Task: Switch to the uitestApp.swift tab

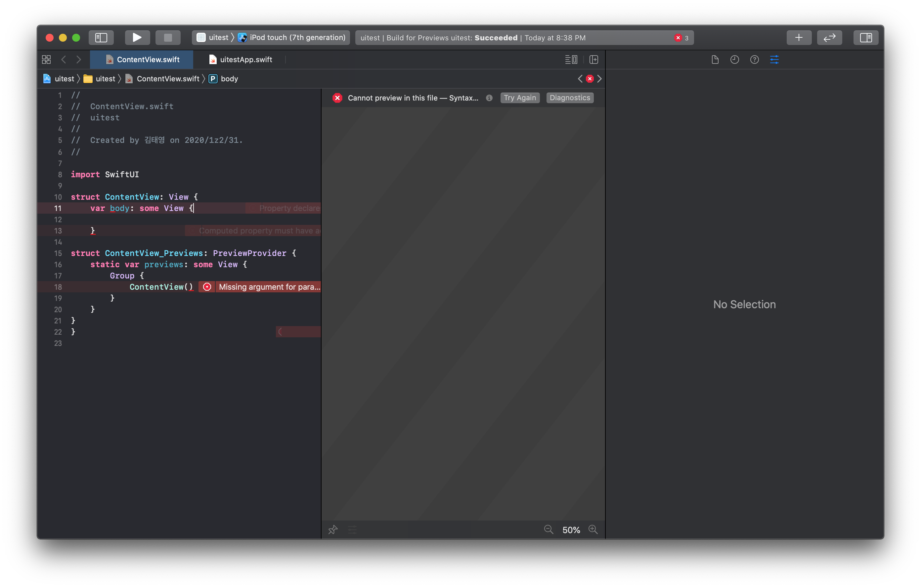Action: [x=245, y=60]
